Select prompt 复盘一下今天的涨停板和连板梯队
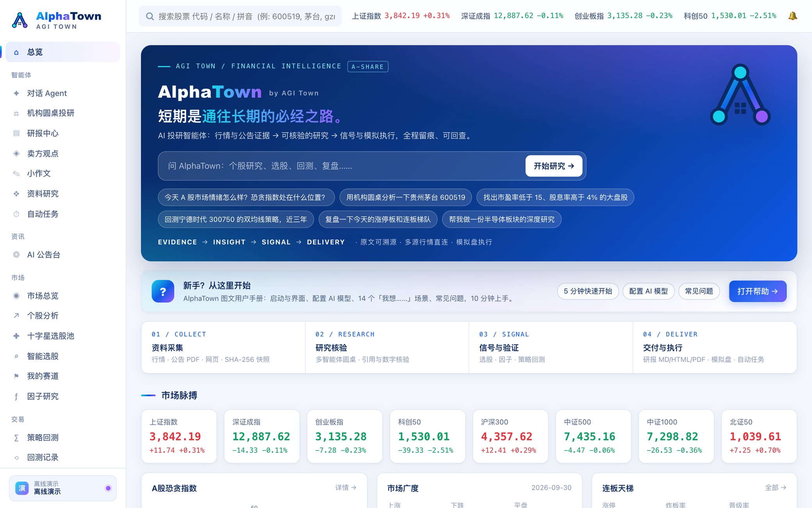This screenshot has height=508, width=812. [378, 220]
